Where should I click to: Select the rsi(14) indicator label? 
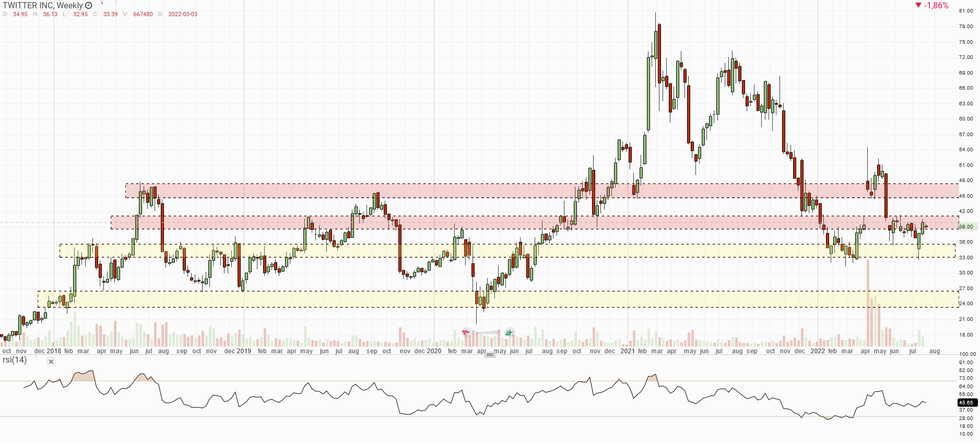point(15,360)
